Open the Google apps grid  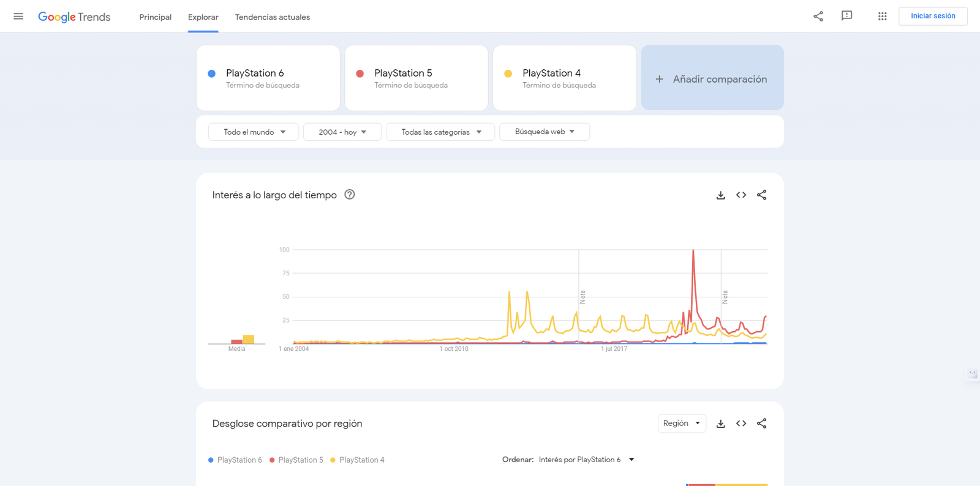(x=883, y=17)
